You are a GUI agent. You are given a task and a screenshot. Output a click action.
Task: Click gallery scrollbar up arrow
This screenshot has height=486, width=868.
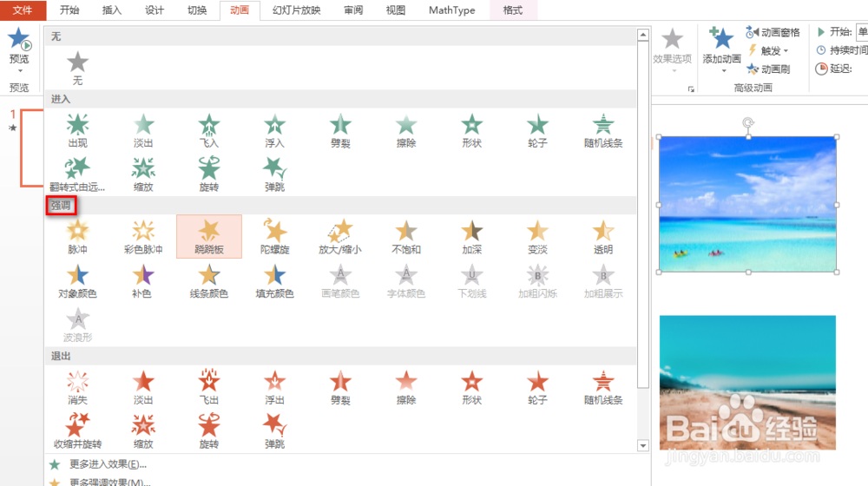(x=642, y=35)
